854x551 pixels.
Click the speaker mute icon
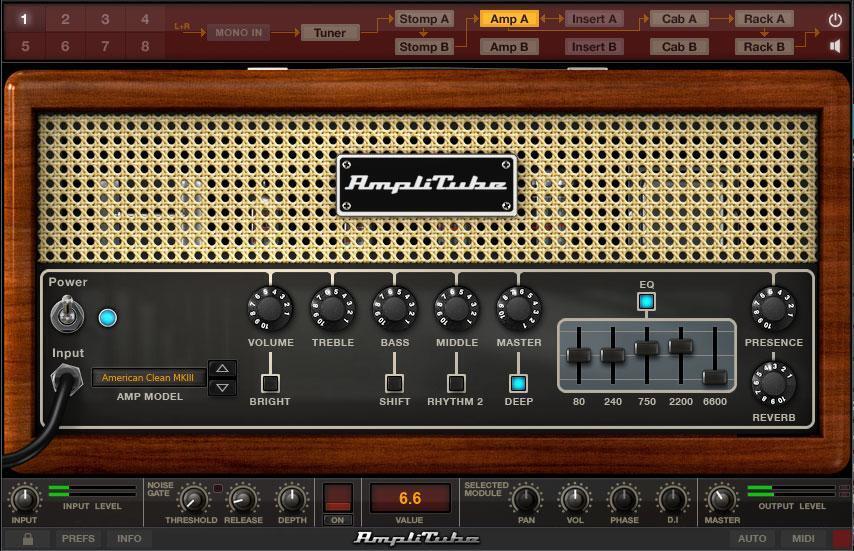(x=835, y=46)
